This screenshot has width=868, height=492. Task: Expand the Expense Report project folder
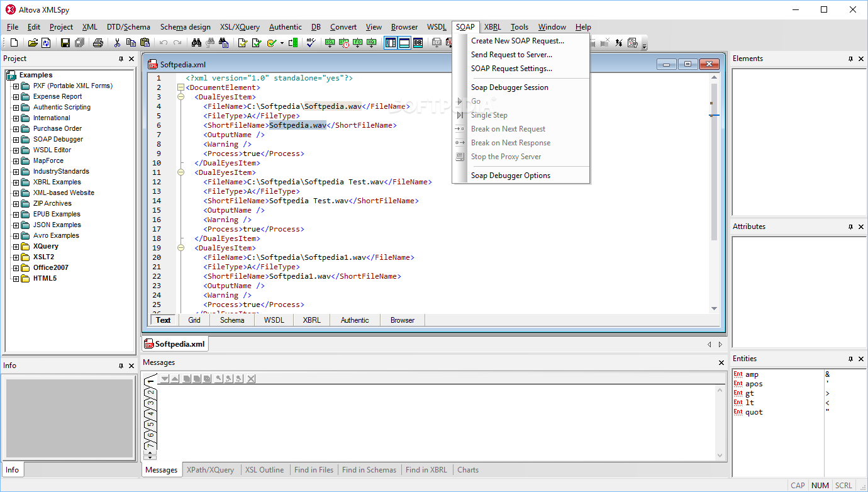(16, 96)
